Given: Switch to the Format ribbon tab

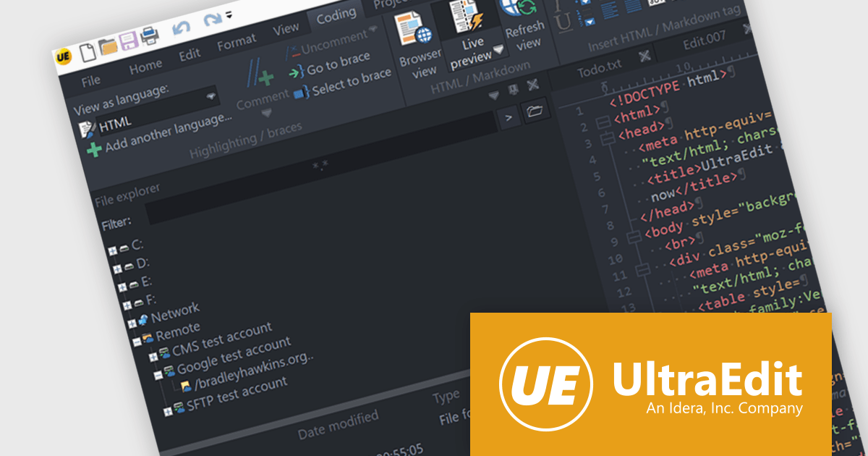Looking at the screenshot, I should pyautogui.click(x=237, y=43).
